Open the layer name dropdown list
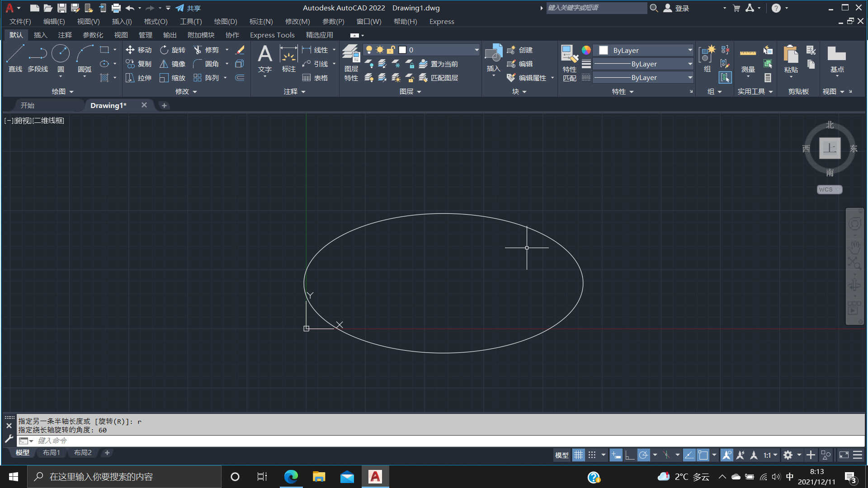This screenshot has width=868, height=488. click(x=476, y=50)
